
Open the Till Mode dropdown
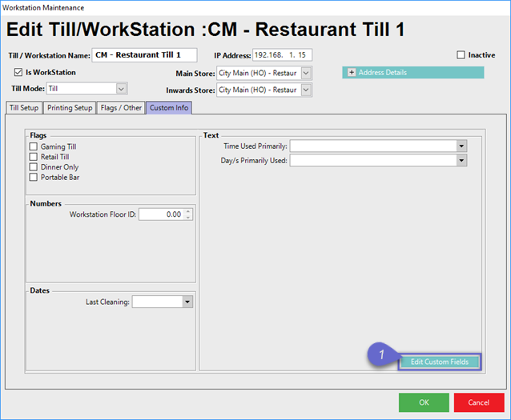tap(122, 89)
